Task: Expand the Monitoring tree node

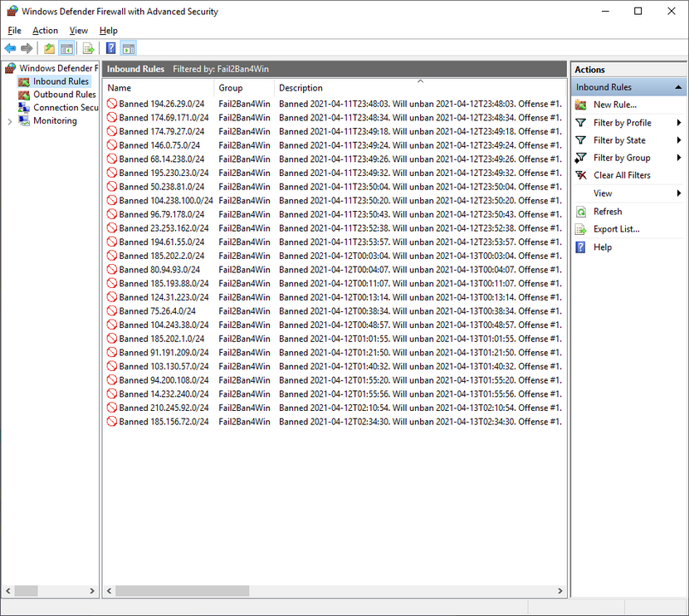Action: (10, 122)
